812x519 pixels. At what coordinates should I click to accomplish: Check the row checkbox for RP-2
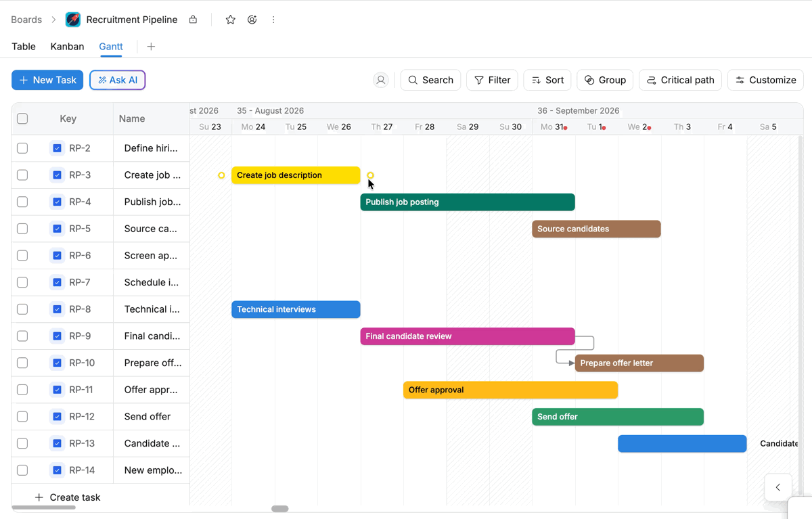tap(22, 148)
